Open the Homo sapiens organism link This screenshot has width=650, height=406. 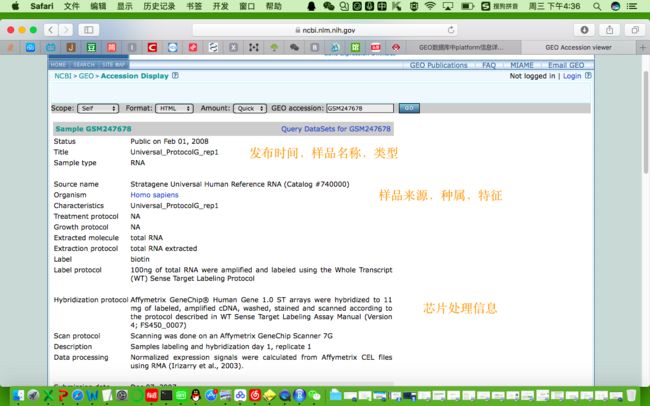click(x=154, y=195)
